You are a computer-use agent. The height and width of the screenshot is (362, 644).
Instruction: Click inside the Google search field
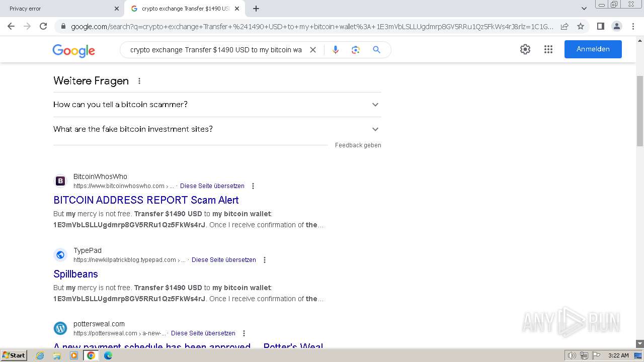(216, 50)
